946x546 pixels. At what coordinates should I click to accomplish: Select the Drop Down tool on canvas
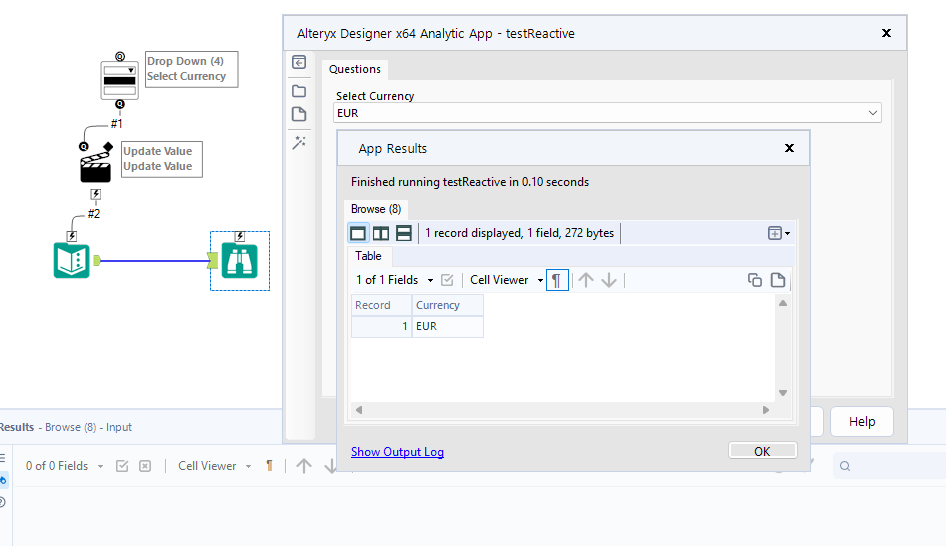(x=119, y=80)
